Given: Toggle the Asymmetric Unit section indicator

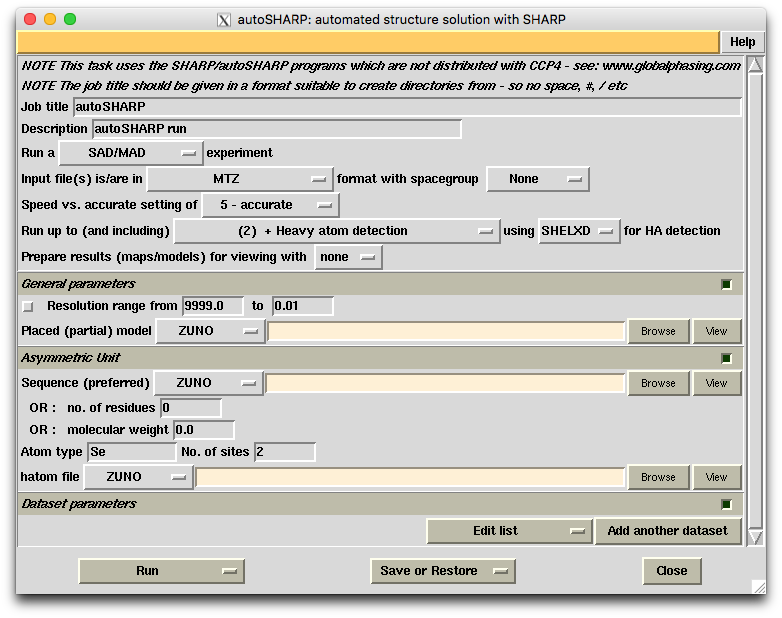Looking at the screenshot, I should tap(726, 358).
